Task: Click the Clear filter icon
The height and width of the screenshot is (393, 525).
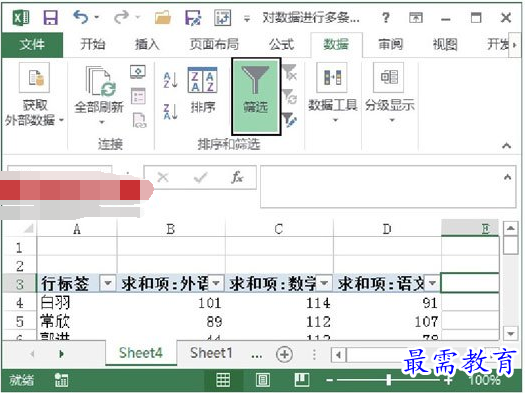Action: pos(290,72)
